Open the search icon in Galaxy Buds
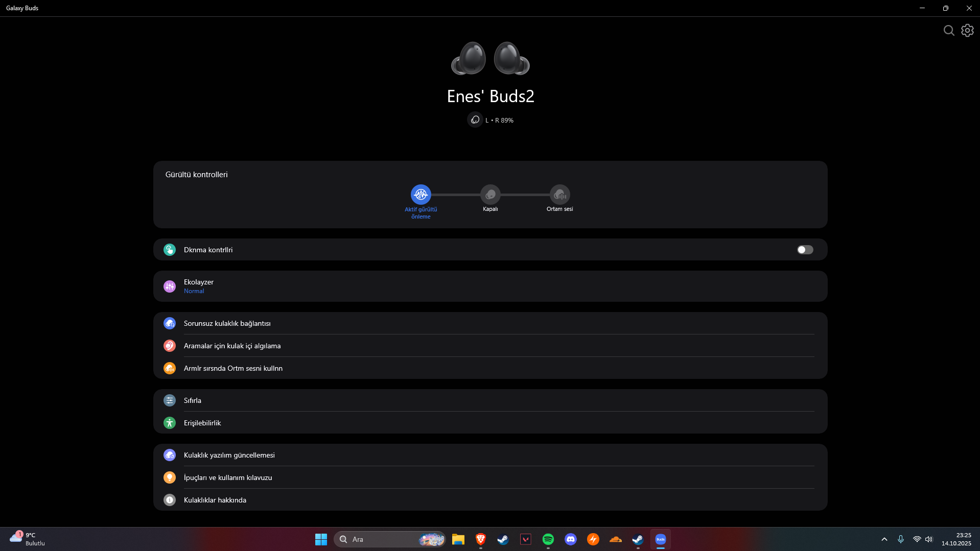Screen dimensions: 980x551 949,31
